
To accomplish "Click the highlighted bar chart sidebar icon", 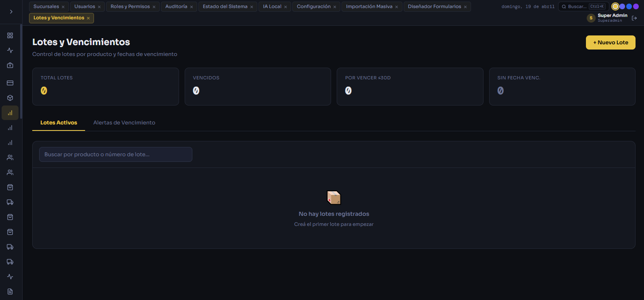I will (x=10, y=113).
